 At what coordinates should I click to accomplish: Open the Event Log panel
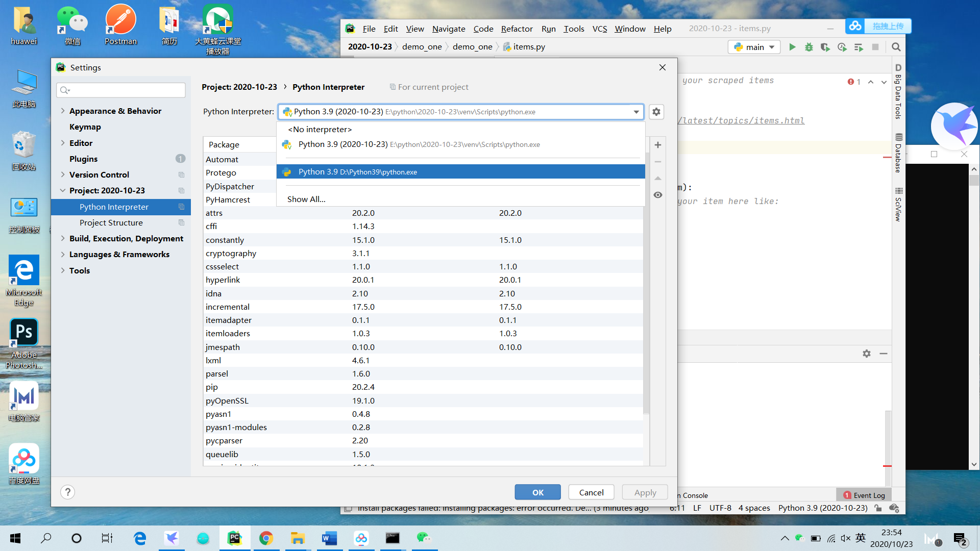(x=864, y=495)
